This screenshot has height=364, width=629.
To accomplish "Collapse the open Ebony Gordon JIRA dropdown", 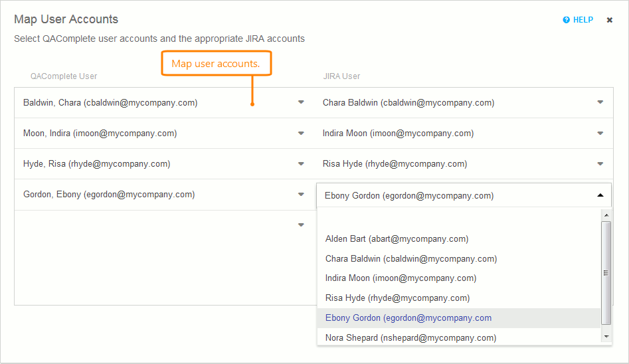I will pyautogui.click(x=600, y=195).
